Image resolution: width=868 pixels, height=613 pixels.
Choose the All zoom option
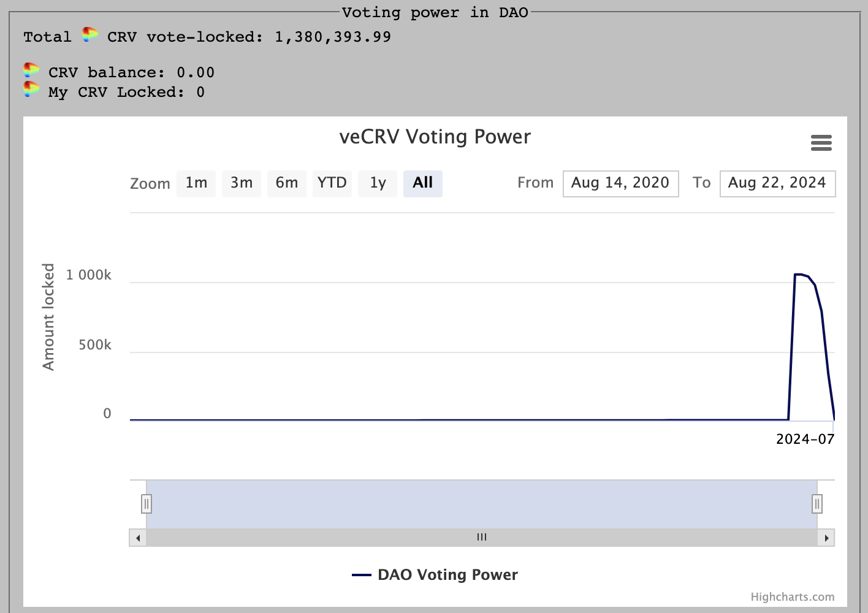[x=422, y=183]
